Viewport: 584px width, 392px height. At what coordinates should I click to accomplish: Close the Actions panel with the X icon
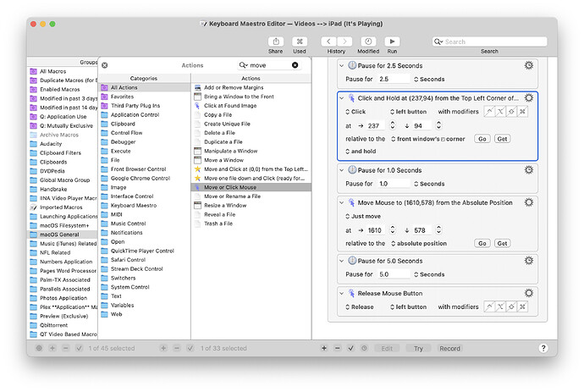[x=105, y=65]
